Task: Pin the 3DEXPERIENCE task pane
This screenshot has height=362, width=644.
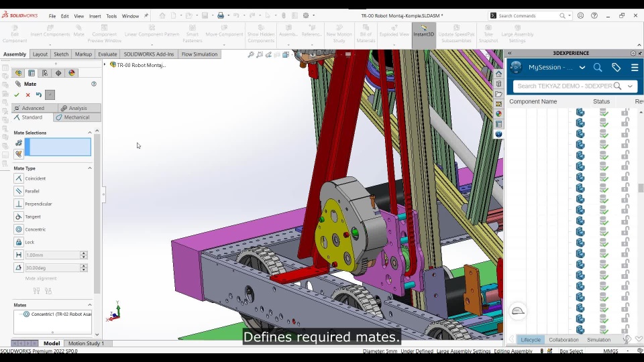Action: 640,53
